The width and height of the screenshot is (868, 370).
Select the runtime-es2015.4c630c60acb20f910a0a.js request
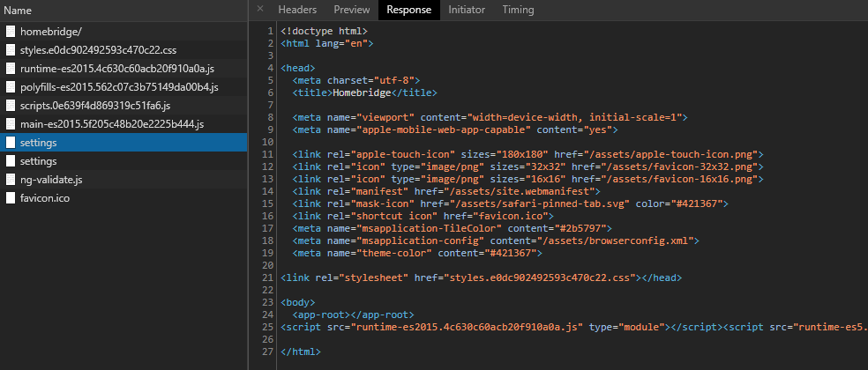point(123,69)
